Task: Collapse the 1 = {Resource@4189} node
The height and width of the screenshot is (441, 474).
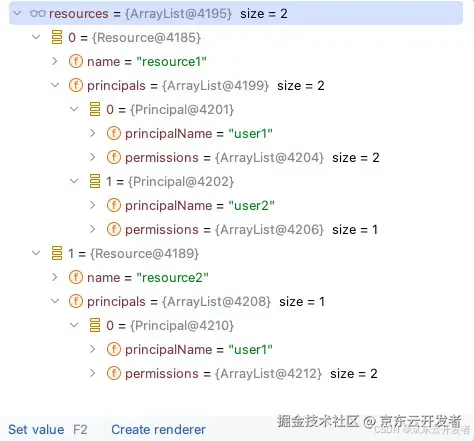Action: point(36,253)
